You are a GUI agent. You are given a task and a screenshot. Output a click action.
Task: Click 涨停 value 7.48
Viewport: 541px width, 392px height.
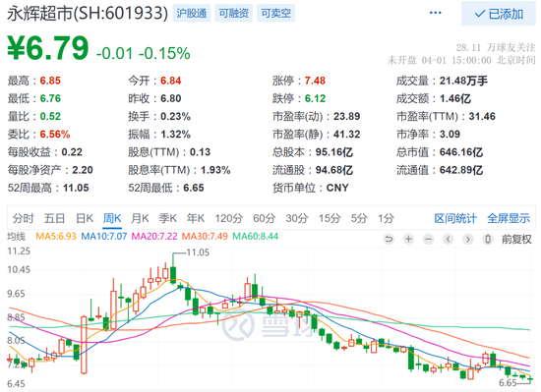click(315, 81)
